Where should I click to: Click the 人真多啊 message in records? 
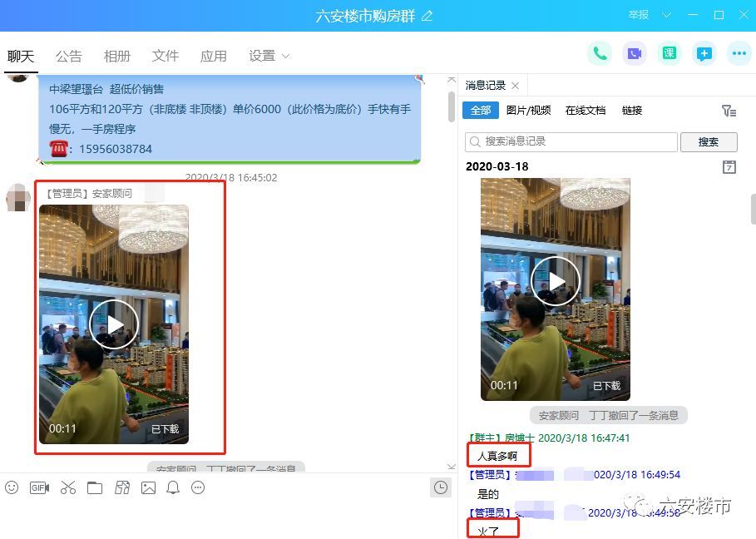(x=497, y=456)
